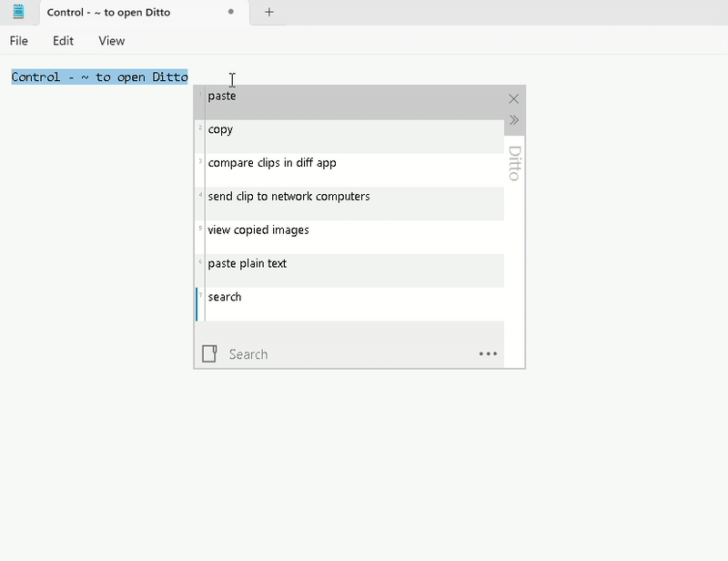The image size is (728, 561).
Task: Close the Ditto popup window
Action: (x=513, y=99)
